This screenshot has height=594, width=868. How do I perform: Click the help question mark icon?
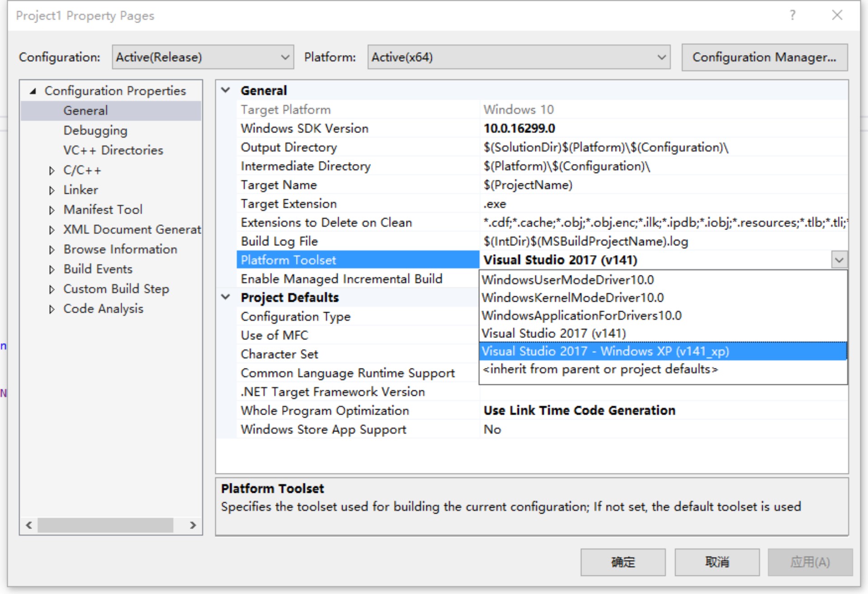792,15
